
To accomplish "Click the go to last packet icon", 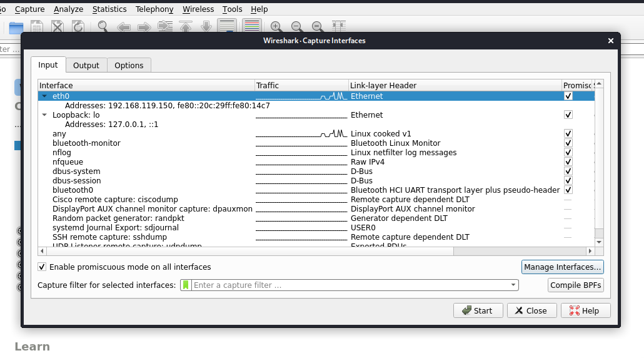I will click(206, 27).
